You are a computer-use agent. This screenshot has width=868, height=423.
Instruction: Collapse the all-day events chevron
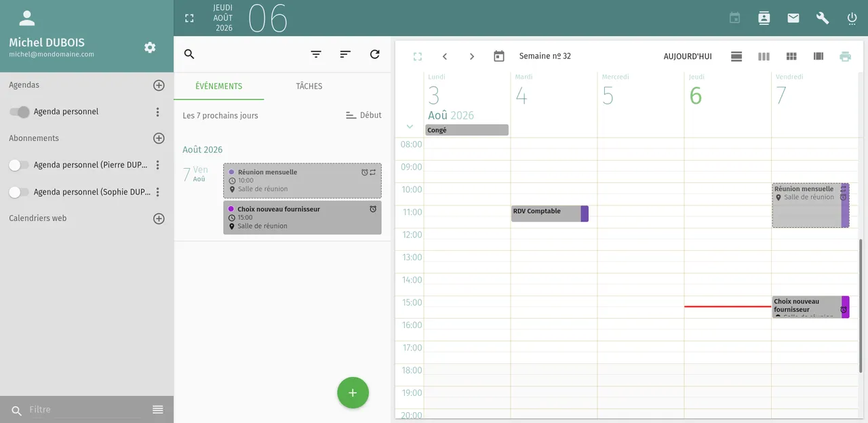[x=410, y=126]
